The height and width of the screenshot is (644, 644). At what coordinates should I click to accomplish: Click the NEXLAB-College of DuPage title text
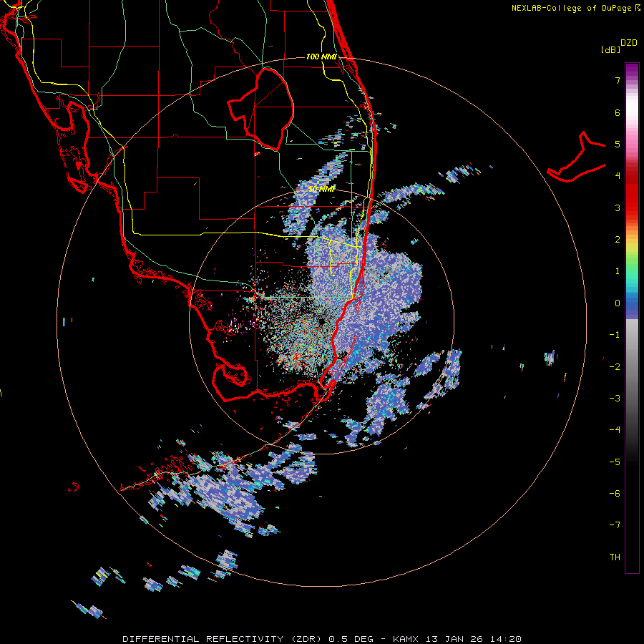571,8
